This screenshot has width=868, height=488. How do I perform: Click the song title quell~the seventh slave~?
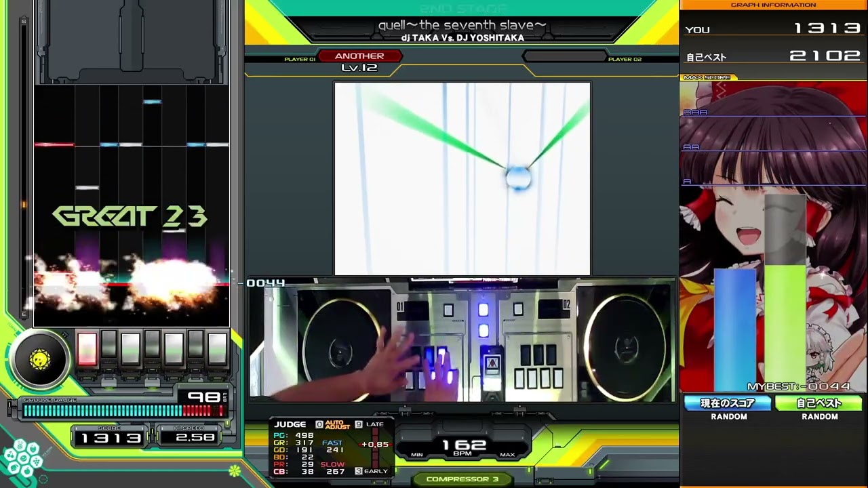462,26
